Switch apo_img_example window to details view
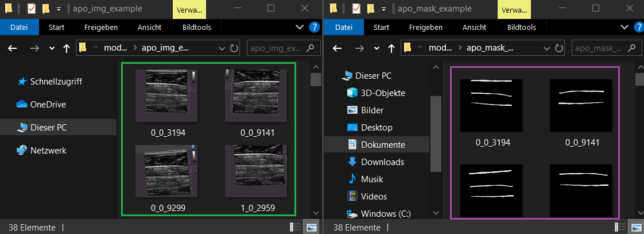644x234 pixels. [295, 227]
